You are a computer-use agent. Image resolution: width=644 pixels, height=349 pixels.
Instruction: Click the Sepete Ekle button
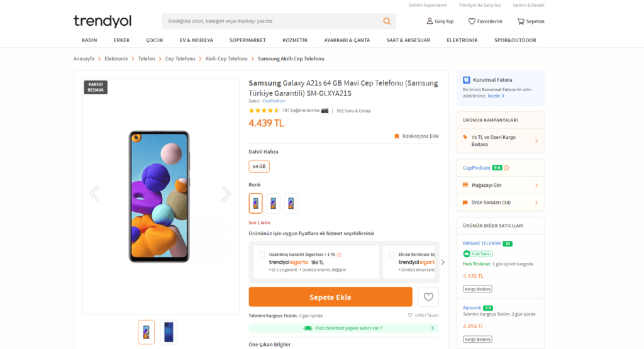click(x=330, y=297)
